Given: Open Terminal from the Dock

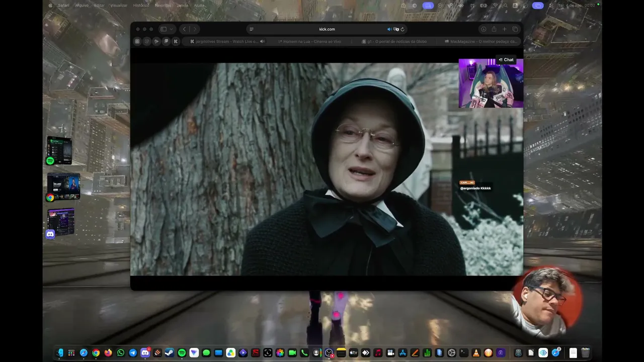Looking at the screenshot, I should pyautogui.click(x=464, y=353).
